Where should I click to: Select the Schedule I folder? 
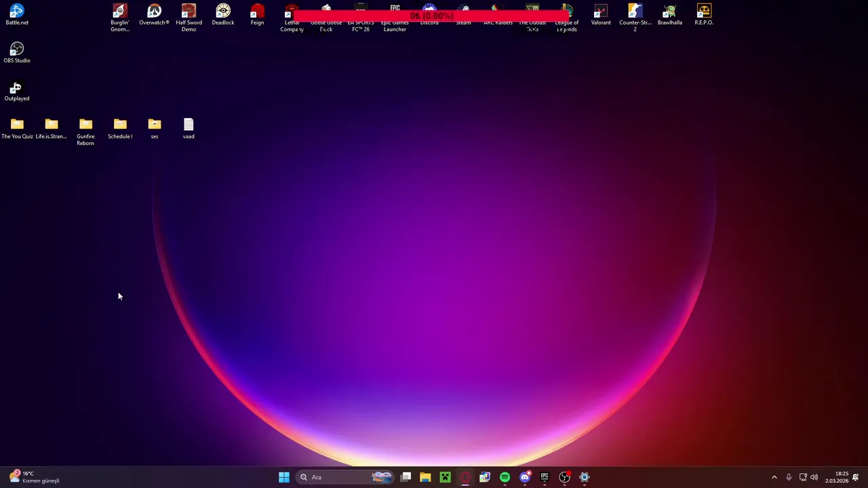(x=120, y=129)
